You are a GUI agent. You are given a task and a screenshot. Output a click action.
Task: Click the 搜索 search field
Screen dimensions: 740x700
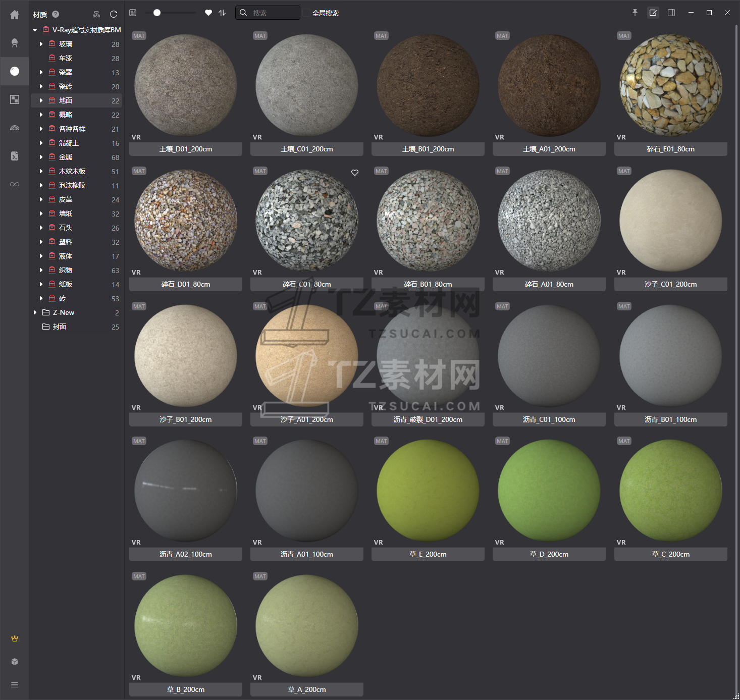(268, 13)
